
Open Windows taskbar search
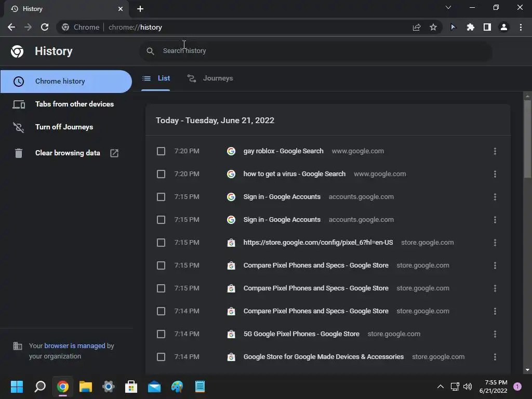click(40, 387)
